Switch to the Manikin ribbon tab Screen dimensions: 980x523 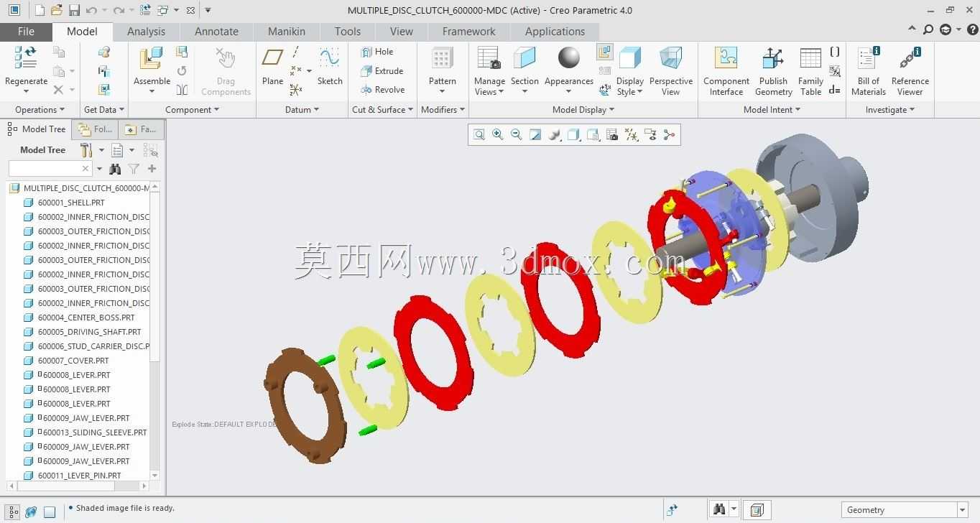click(x=286, y=32)
